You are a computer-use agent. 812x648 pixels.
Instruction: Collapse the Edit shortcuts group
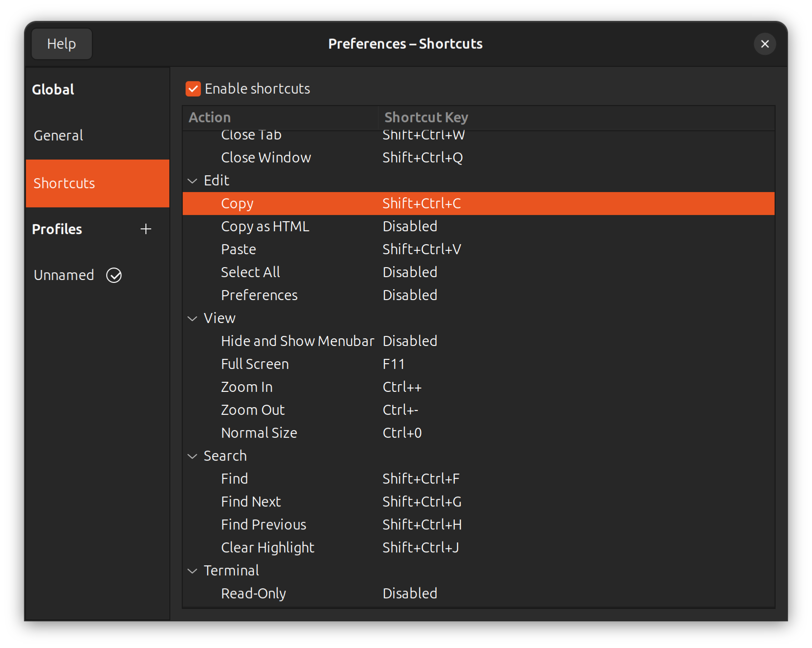192,181
